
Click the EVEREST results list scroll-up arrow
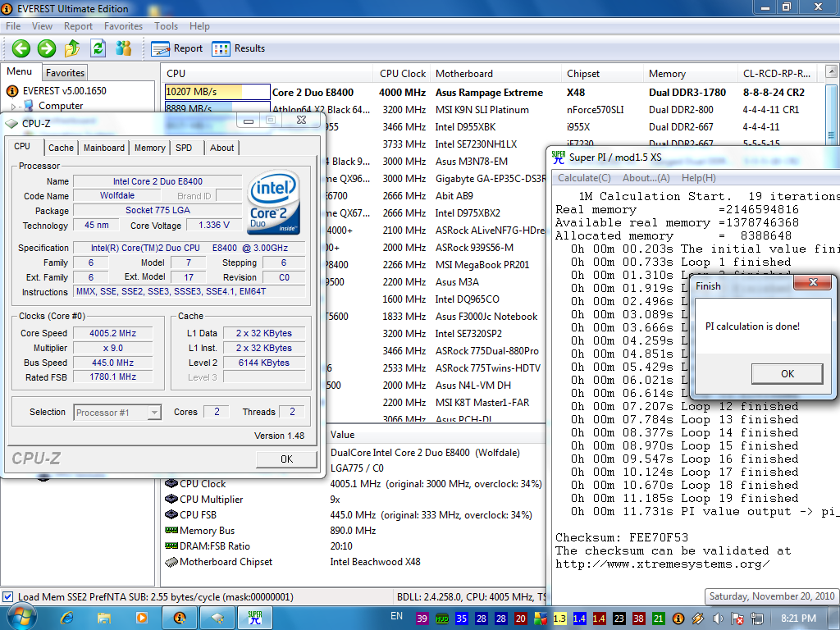[831, 71]
